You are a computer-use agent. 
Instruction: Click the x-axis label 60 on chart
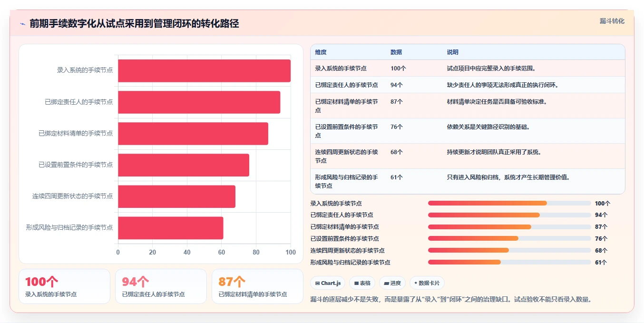coord(222,253)
